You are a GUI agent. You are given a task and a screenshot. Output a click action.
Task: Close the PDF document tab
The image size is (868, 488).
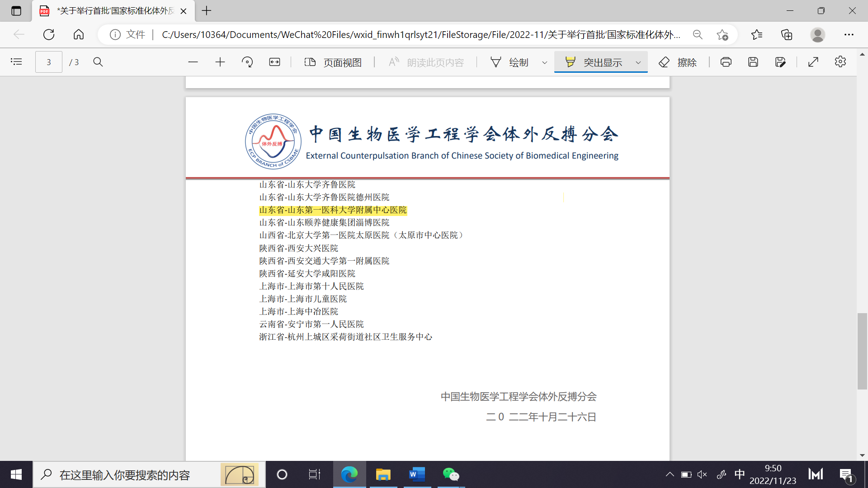point(184,11)
